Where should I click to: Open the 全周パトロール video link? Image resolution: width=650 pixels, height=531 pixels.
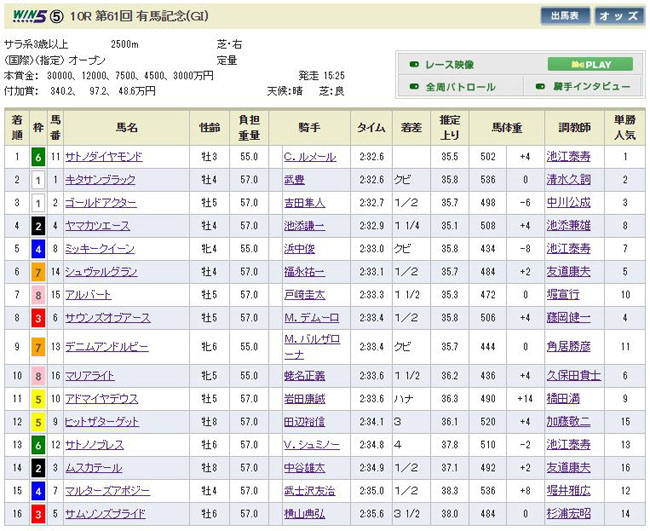[x=460, y=87]
